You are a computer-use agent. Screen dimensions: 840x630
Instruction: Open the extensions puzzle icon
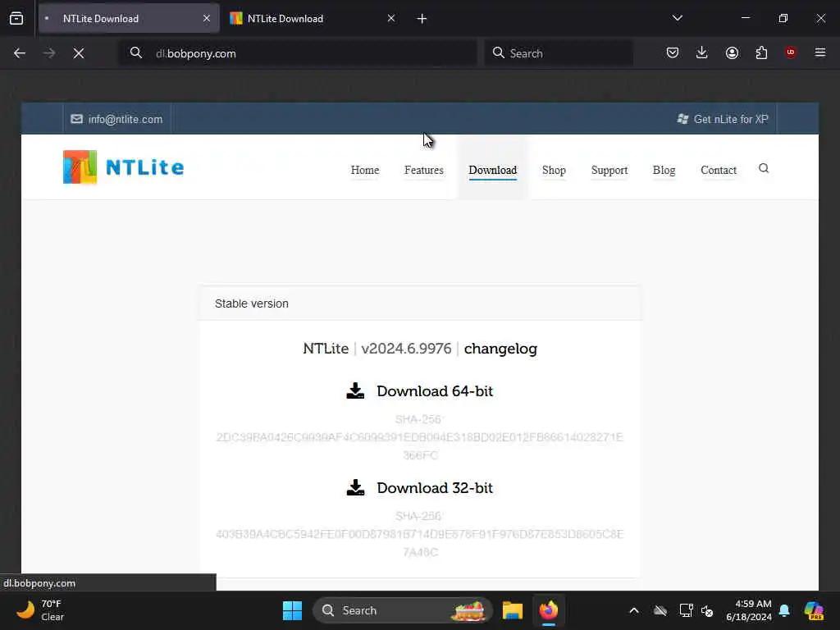[x=761, y=52]
